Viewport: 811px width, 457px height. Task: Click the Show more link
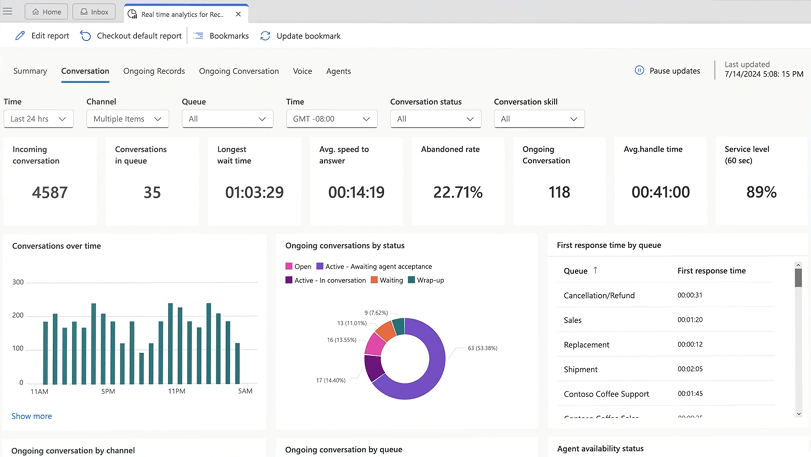pos(32,416)
